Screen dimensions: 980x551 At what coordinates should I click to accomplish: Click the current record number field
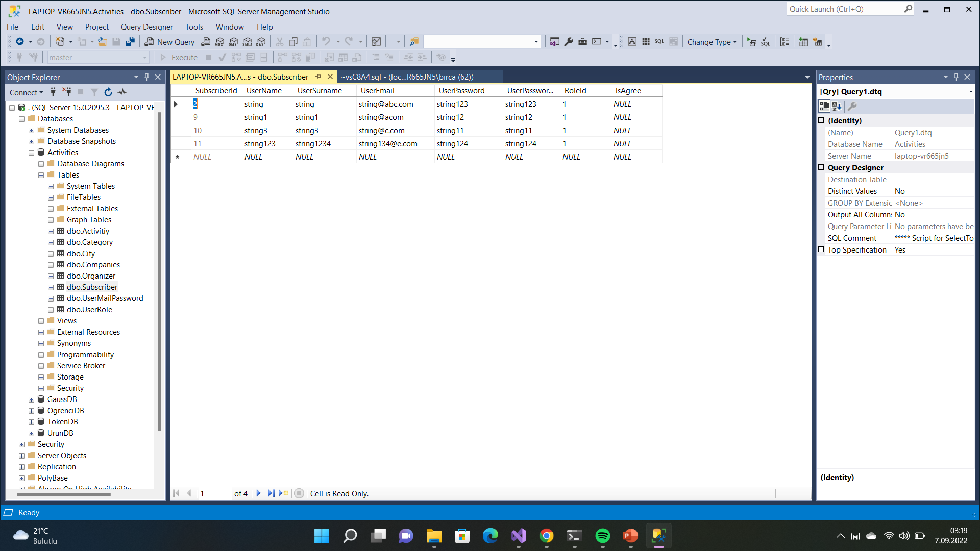214,493
